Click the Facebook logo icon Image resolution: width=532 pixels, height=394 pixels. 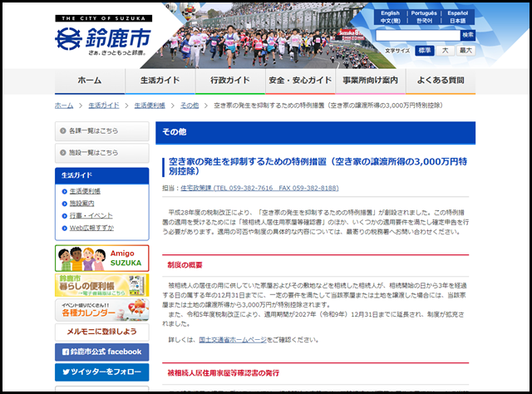tap(66, 352)
